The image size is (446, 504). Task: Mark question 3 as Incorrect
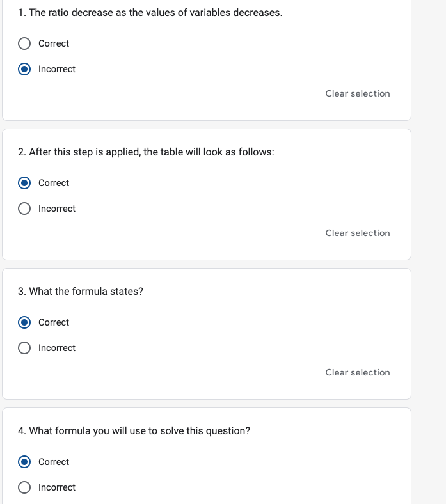pyautogui.click(x=24, y=348)
